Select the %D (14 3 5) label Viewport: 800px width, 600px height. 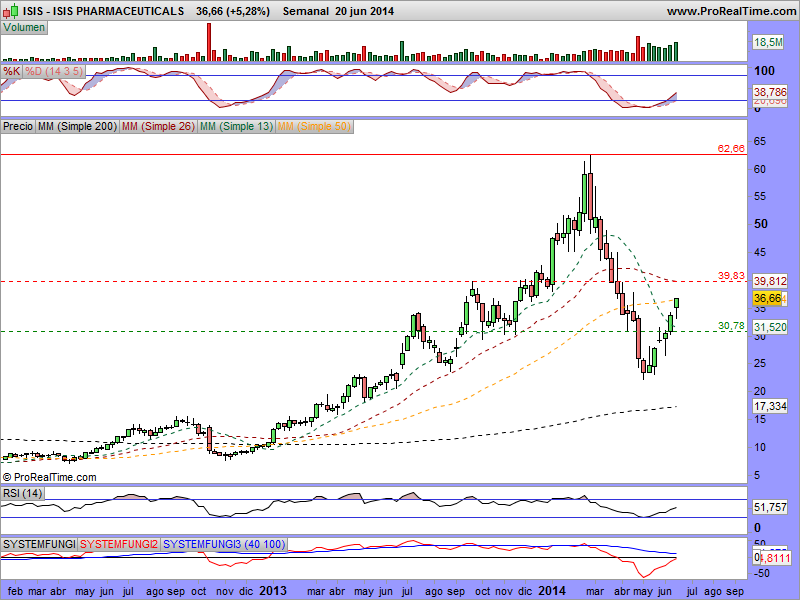tap(54, 71)
